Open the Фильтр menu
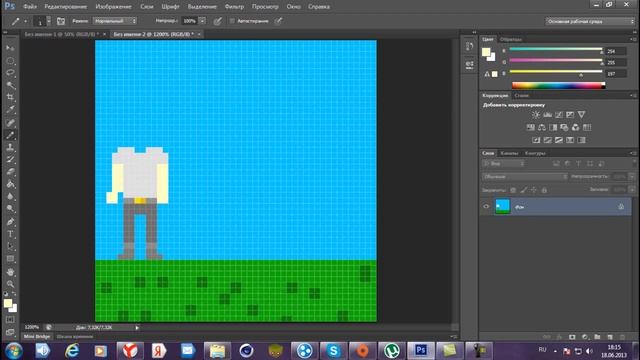Viewport: 640px width, 360px height. pos(234,7)
